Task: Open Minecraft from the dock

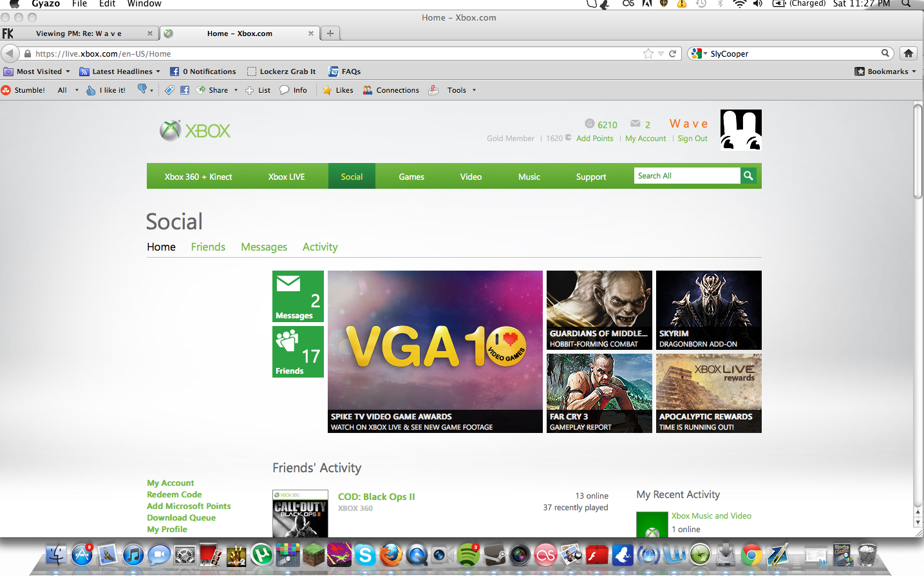Action: click(x=314, y=554)
